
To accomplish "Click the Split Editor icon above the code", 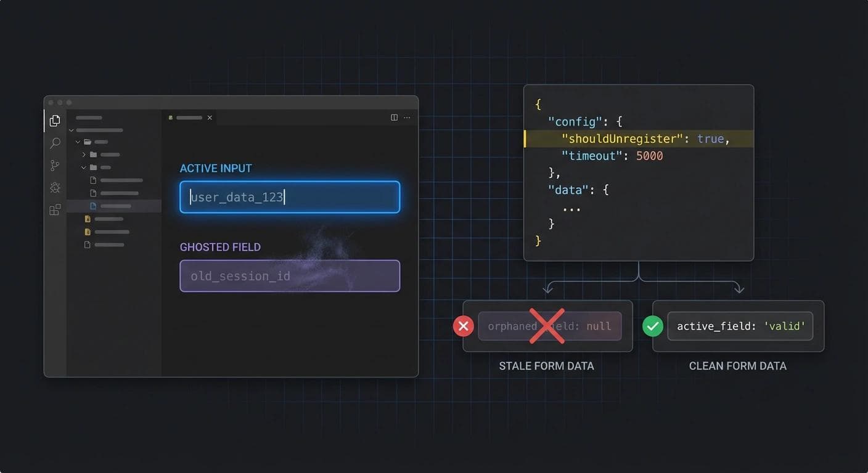I will (x=394, y=117).
